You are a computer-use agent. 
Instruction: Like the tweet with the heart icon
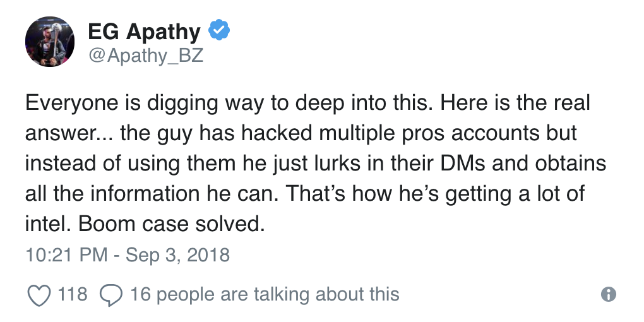(x=39, y=294)
